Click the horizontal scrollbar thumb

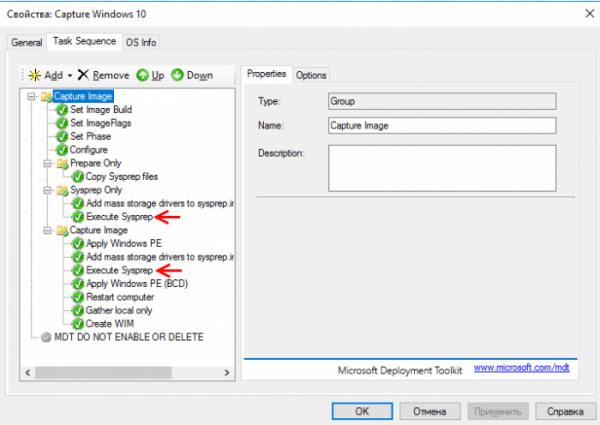(103, 372)
